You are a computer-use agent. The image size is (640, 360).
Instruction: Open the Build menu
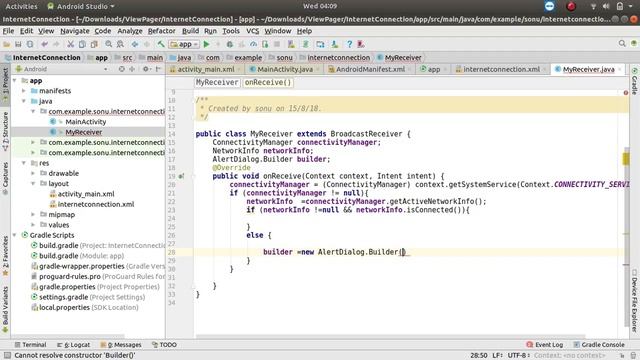190,31
